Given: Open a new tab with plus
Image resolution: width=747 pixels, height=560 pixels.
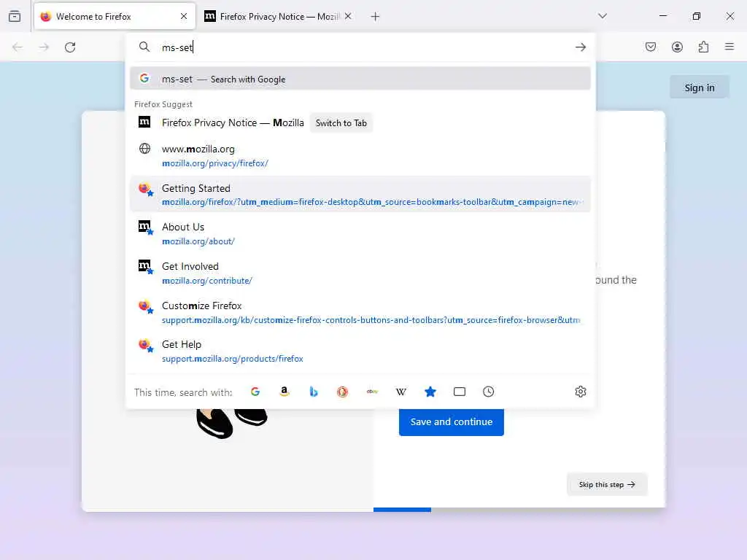Looking at the screenshot, I should [x=376, y=17].
